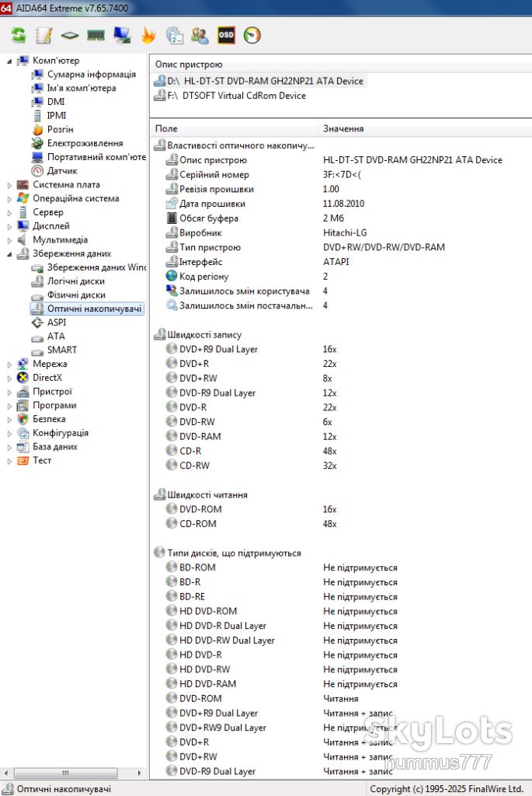Click right arrow of tree horizontal scrollbar
The image size is (532, 796).
[x=139, y=773]
